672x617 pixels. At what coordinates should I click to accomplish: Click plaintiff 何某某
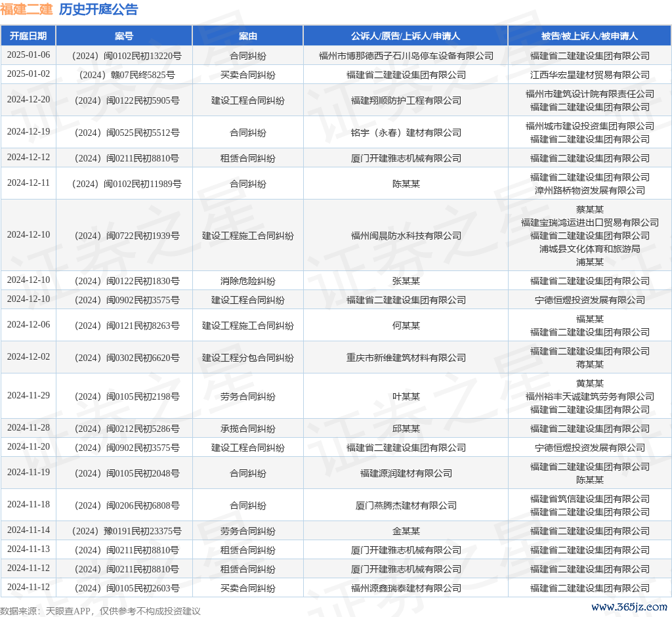point(406,326)
